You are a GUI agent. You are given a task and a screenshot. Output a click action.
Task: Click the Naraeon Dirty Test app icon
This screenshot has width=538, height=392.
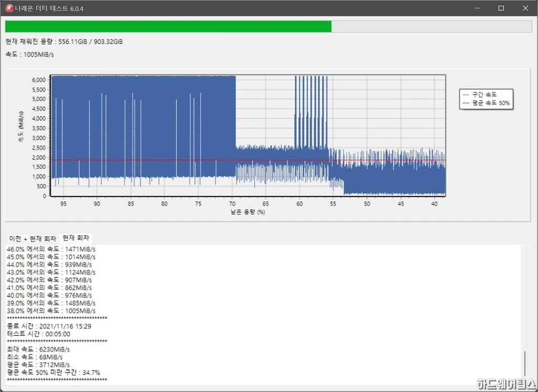[8, 8]
